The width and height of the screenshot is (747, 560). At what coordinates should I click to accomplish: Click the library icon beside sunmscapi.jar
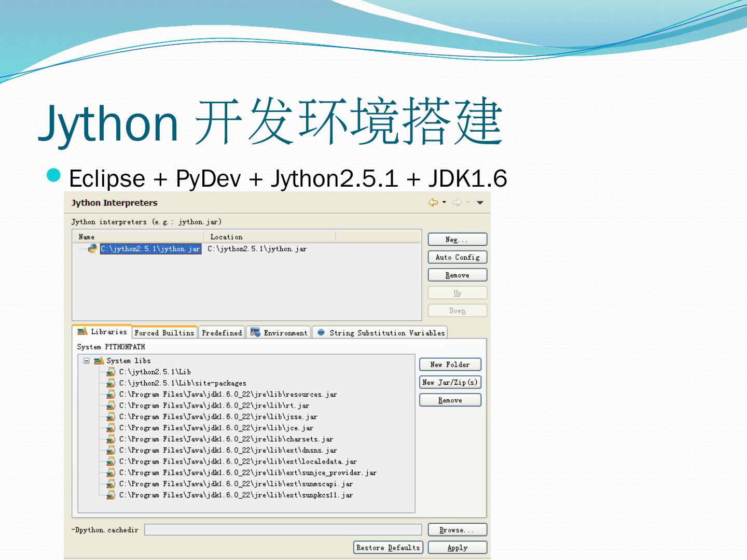[x=110, y=484]
